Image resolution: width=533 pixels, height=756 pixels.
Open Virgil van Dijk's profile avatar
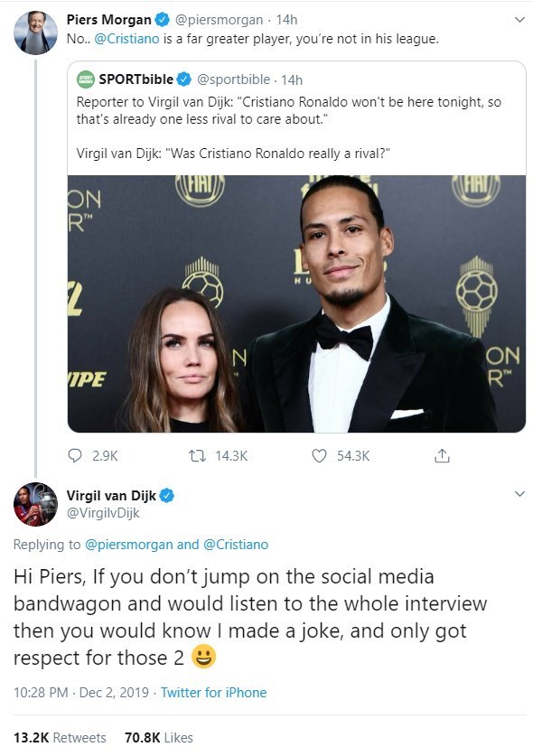point(35,504)
